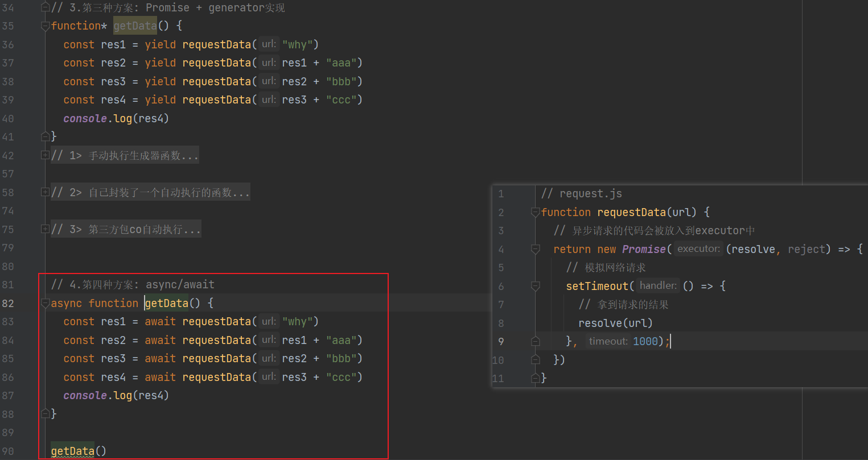The height and width of the screenshot is (460, 868).
Task: Click folded text '自己封装了一个自动执行的函数...'
Action: coord(169,192)
